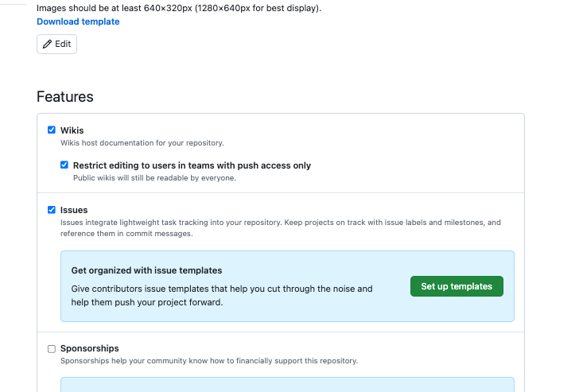Click the Wikis host documentation description
The image size is (583, 392).
[142, 143]
